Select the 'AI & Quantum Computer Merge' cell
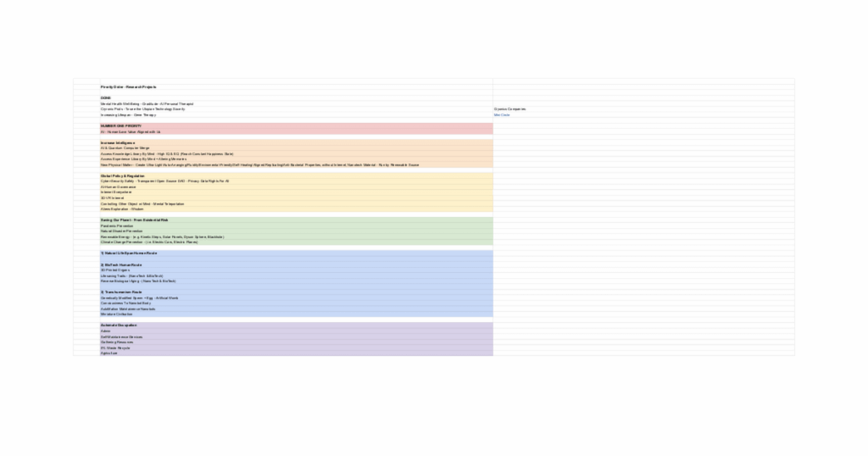The width and height of the screenshot is (868, 456). (296, 147)
